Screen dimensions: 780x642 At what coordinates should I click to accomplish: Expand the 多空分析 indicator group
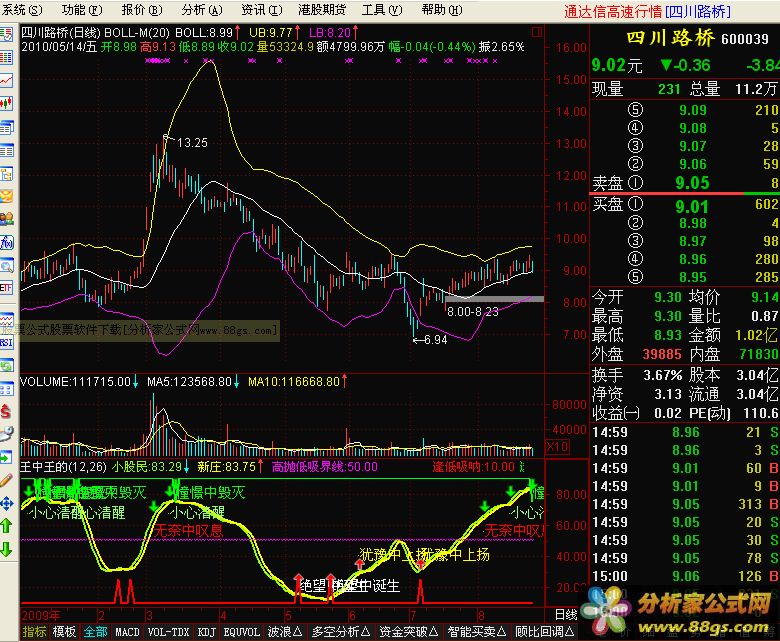pyautogui.click(x=341, y=632)
